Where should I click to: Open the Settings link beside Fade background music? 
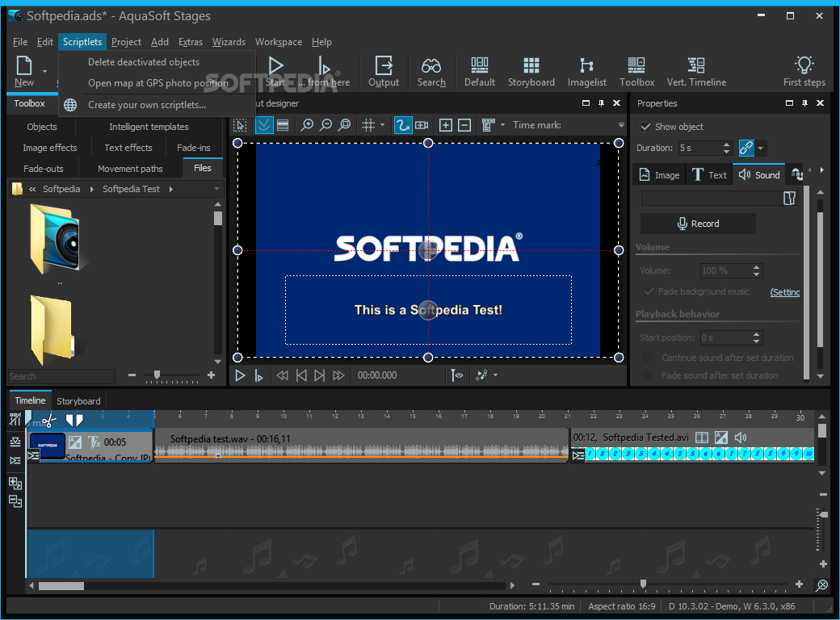(785, 291)
